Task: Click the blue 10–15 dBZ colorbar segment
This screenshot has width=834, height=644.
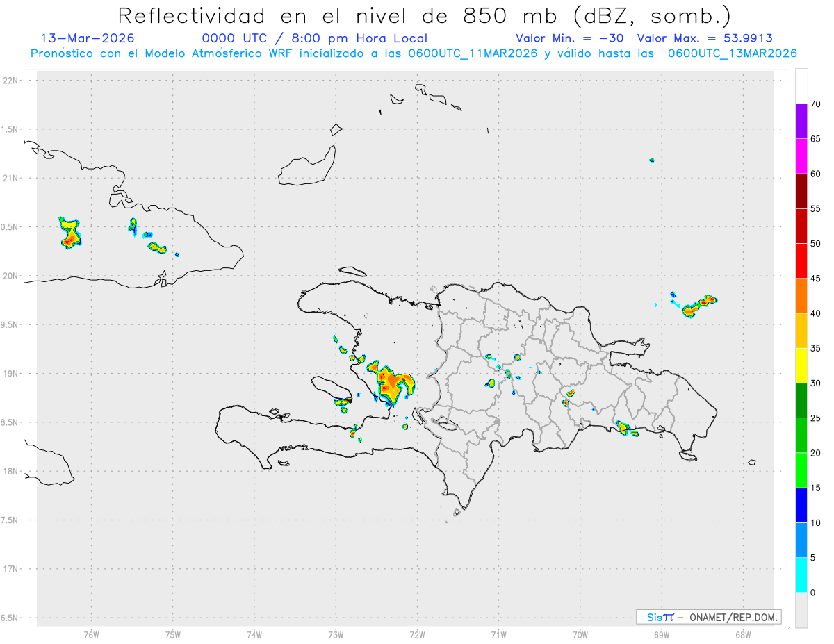Action: pos(801,505)
